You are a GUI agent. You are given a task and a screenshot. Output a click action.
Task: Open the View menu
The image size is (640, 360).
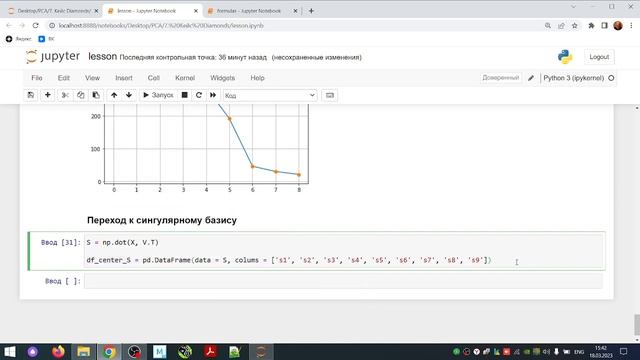tap(92, 78)
